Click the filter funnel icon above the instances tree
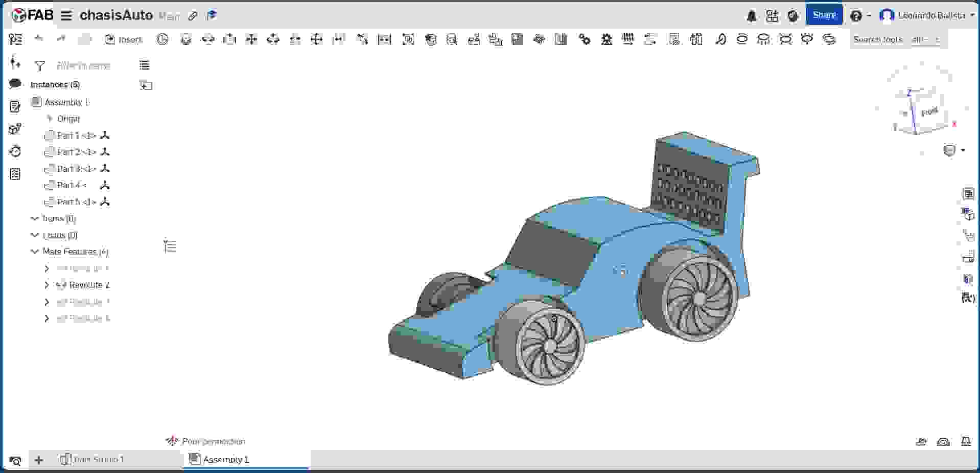Image resolution: width=980 pixels, height=473 pixels. point(40,65)
